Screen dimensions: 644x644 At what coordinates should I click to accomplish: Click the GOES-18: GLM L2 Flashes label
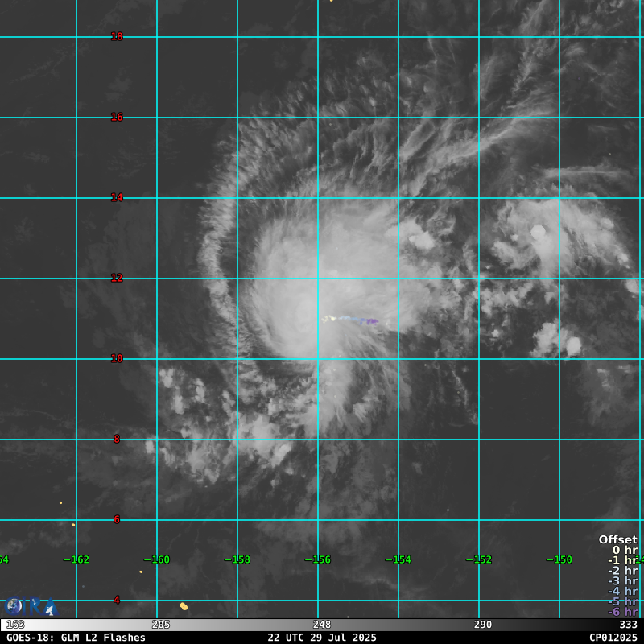[76, 638]
